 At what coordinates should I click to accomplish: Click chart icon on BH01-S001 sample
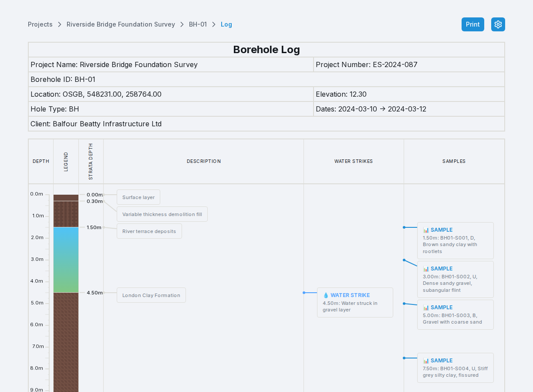[x=426, y=230]
